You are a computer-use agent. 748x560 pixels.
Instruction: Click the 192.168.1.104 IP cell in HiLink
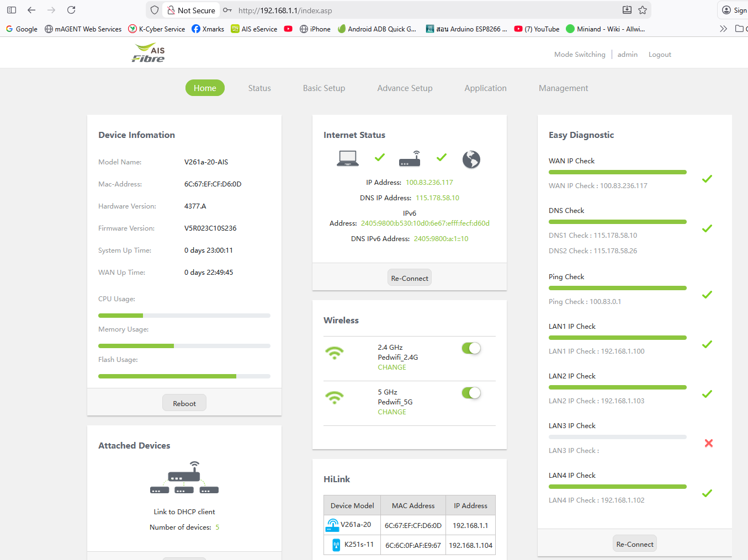click(470, 545)
